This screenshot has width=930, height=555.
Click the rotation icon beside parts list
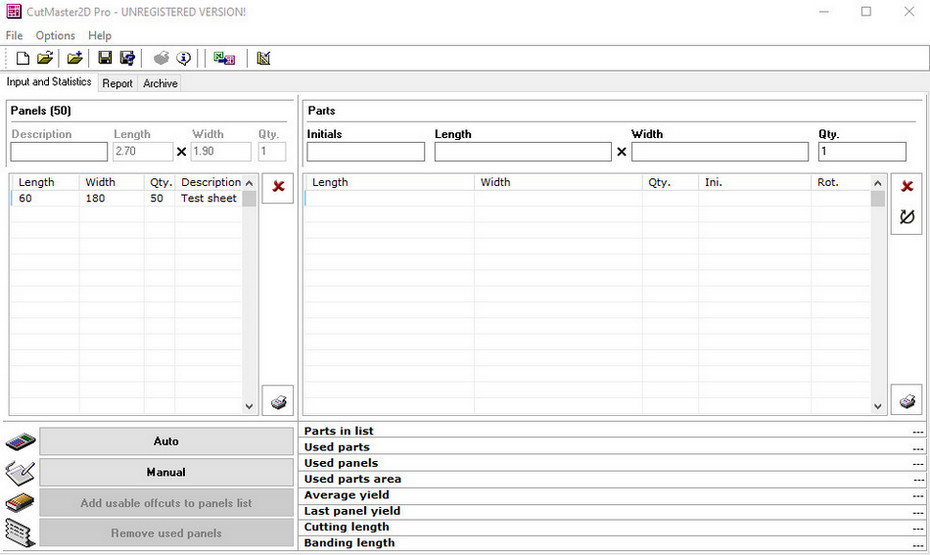coord(906,216)
